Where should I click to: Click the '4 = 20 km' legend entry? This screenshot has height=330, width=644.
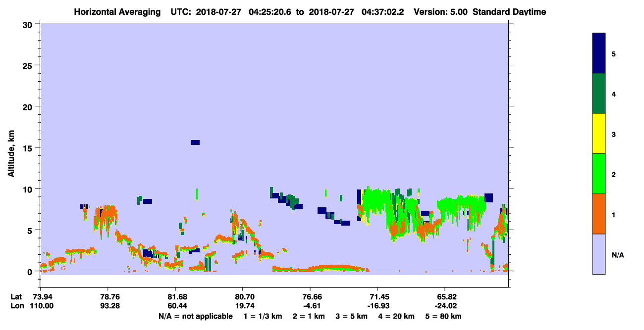tap(396, 316)
